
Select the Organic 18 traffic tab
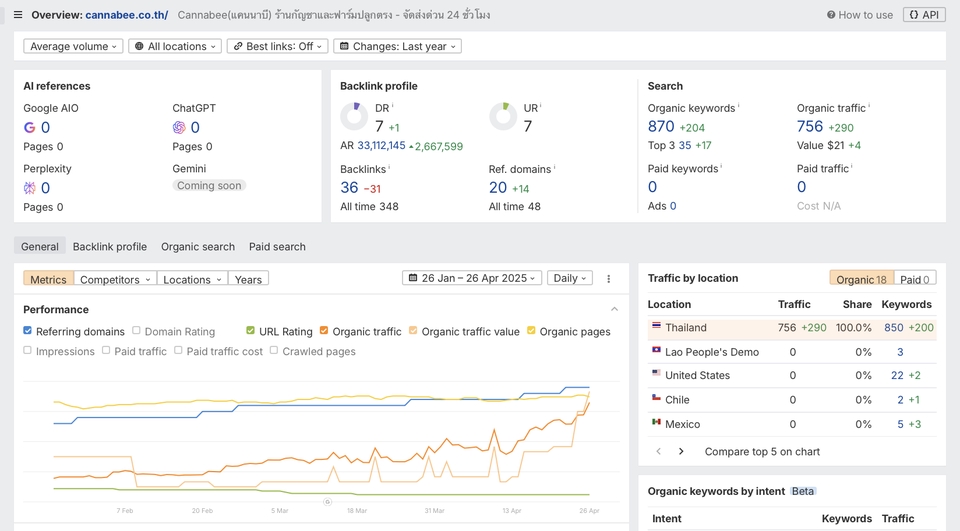click(861, 279)
